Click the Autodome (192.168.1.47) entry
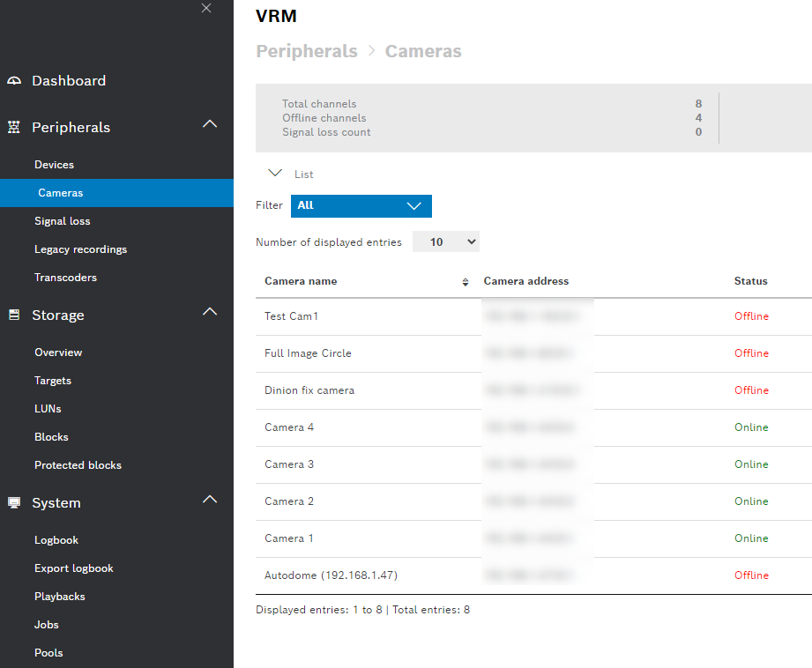The image size is (812, 668). click(x=331, y=575)
